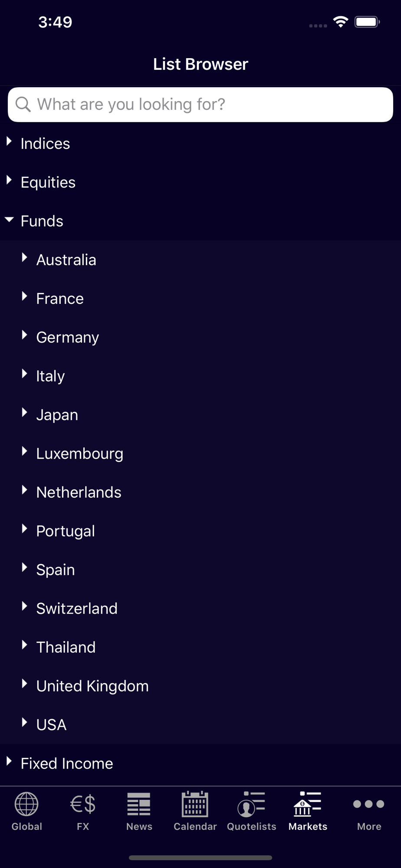Collapse the Funds category arrow
401x868 pixels.
(x=9, y=220)
